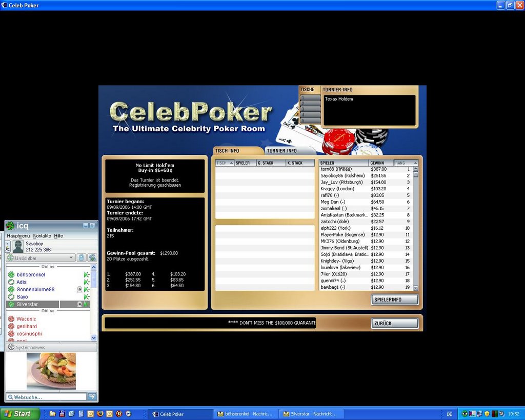This screenshot has height=420, width=525.
Task: Sort table list by TISCH column
Action: 225,163
